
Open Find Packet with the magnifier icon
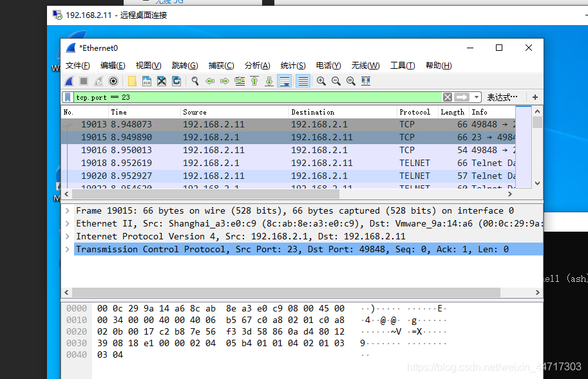coord(195,81)
